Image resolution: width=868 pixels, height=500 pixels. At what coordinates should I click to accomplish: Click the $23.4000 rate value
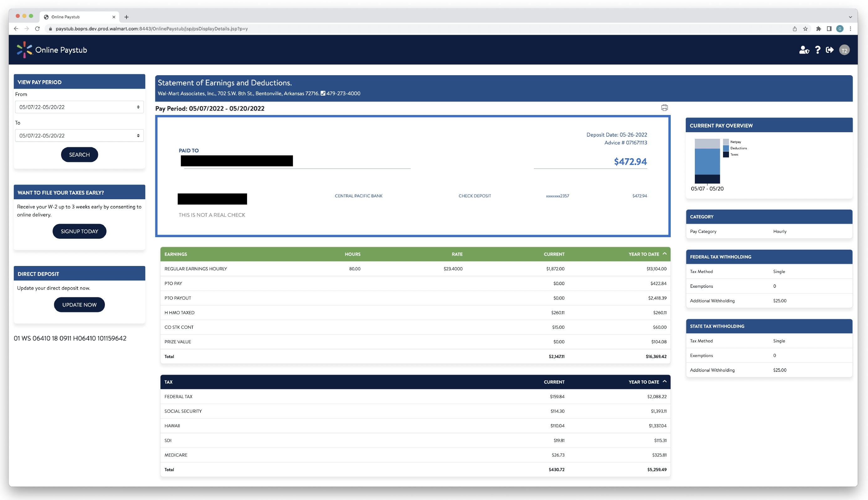coord(453,269)
